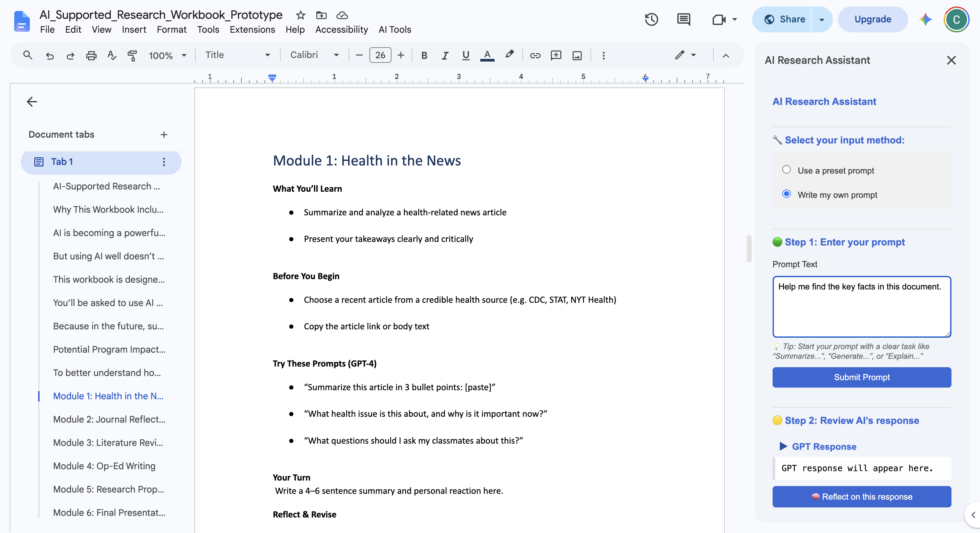Click the font size 26 field
This screenshot has height=533, width=980.
tap(380, 55)
